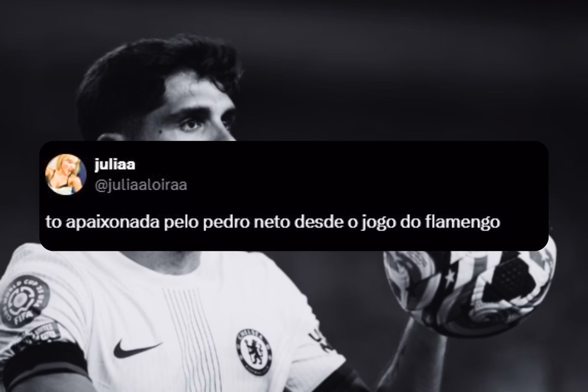Open the juliaa display name
The image size is (588, 392).
pyautogui.click(x=115, y=165)
